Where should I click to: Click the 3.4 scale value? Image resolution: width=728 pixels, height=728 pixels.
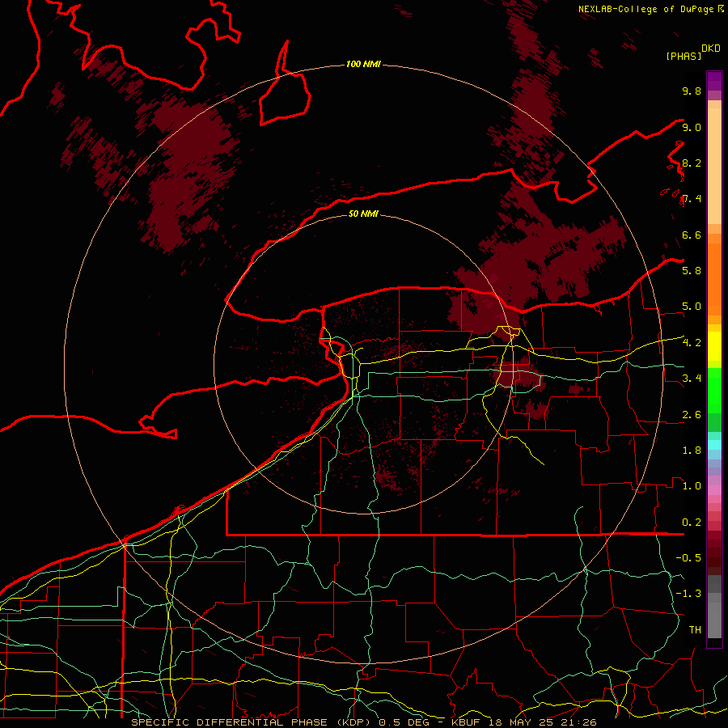[x=692, y=378]
